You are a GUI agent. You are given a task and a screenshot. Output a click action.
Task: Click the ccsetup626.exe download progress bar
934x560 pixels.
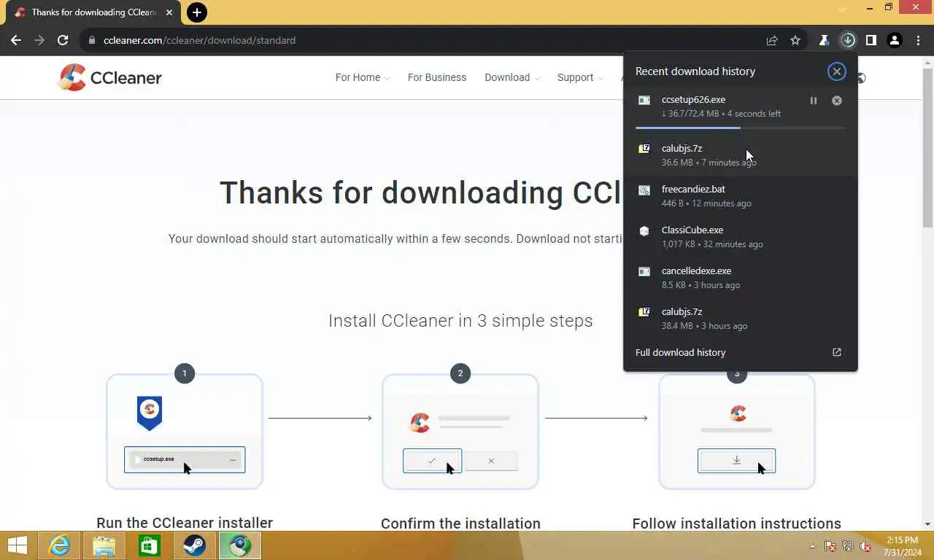coord(741,128)
